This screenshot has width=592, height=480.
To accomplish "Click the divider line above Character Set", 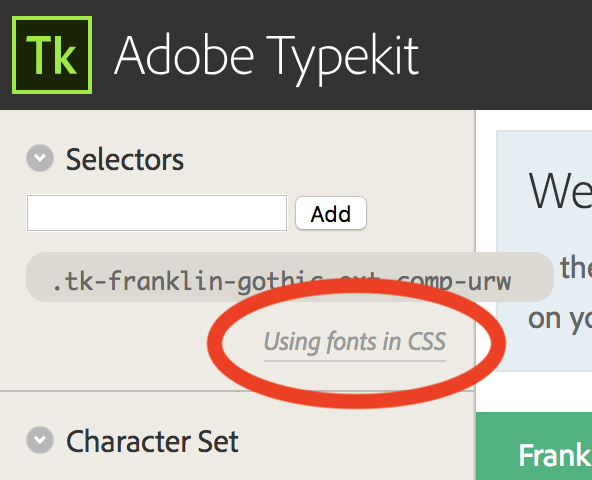I will [237, 391].
